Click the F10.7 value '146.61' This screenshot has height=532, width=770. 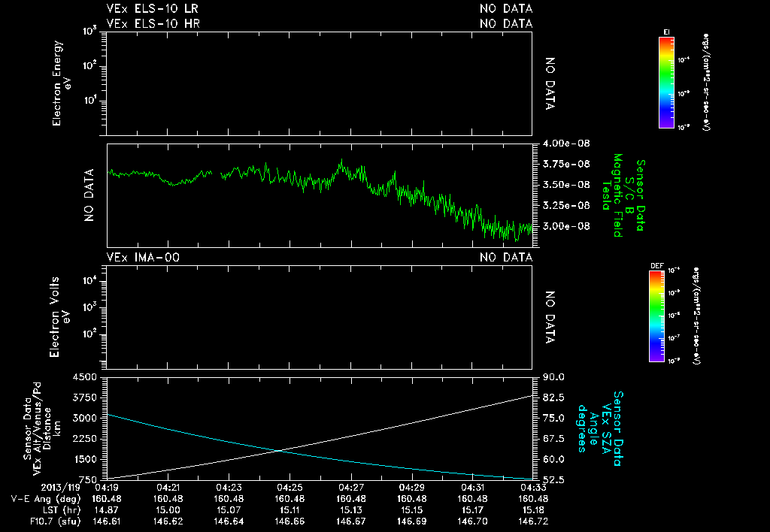(x=107, y=521)
